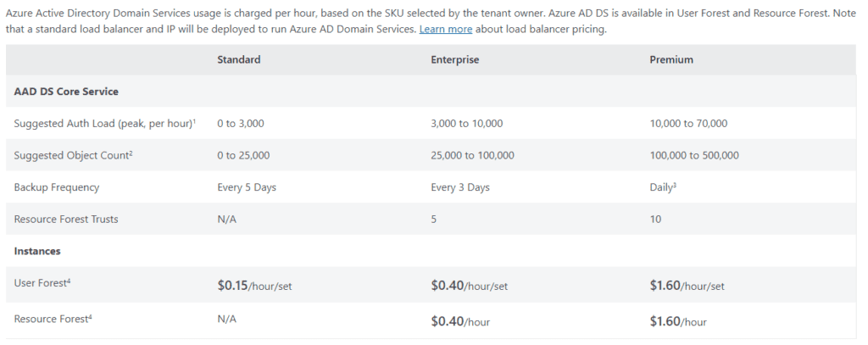The width and height of the screenshot is (868, 345).
Task: Select the $1.60/hour/set Premium price
Action: [x=687, y=286]
